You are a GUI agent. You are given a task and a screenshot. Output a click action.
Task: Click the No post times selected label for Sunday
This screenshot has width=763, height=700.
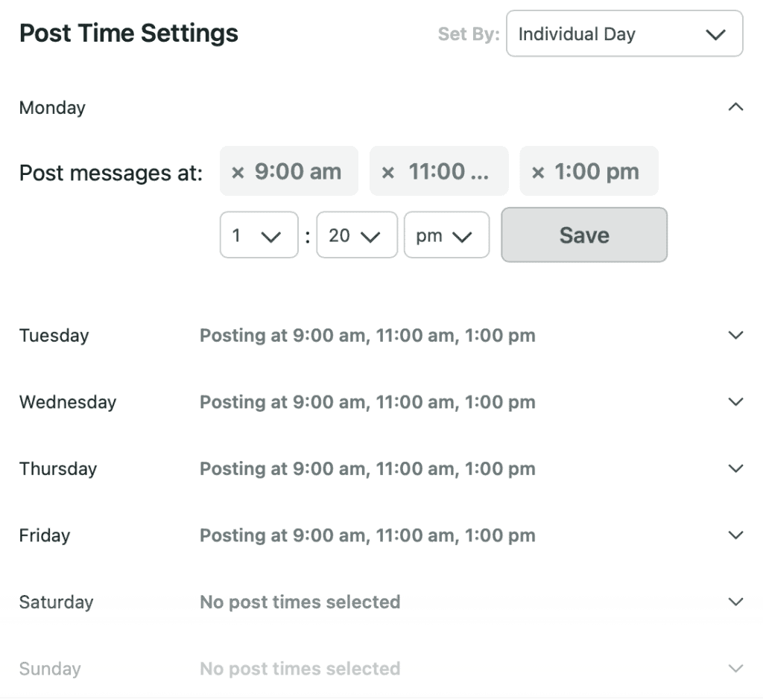point(300,668)
